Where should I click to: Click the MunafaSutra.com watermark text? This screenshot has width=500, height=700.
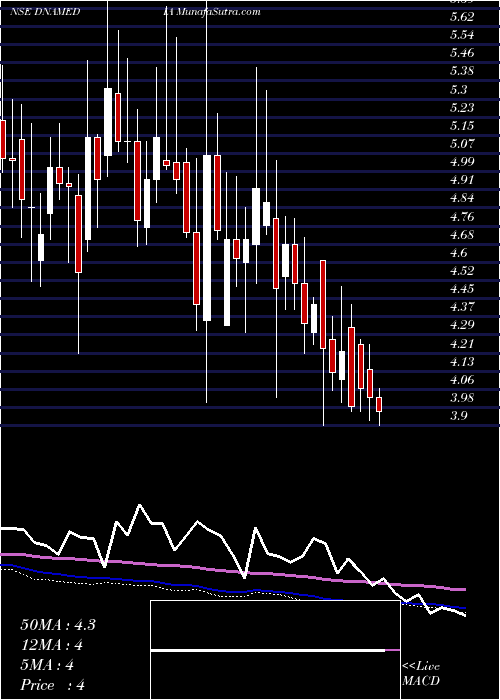[x=218, y=12]
